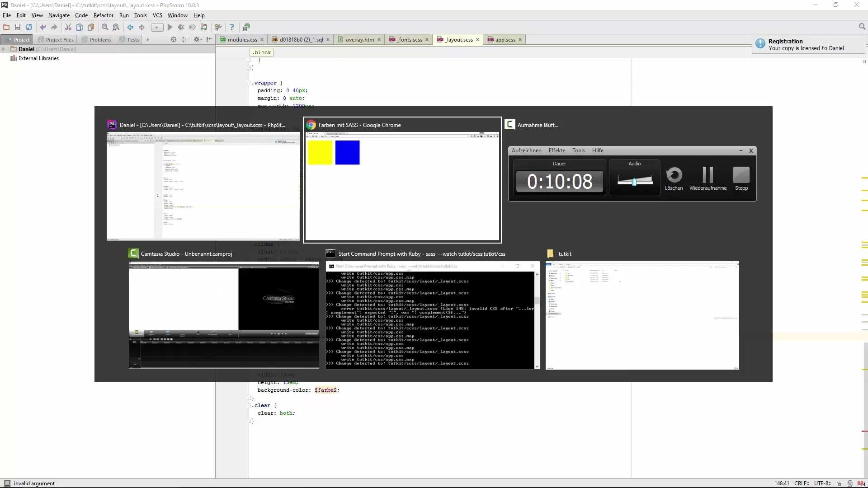The width and height of the screenshot is (868, 488).
Task: Click the Search Everywhere magnifier
Action: coord(862,27)
